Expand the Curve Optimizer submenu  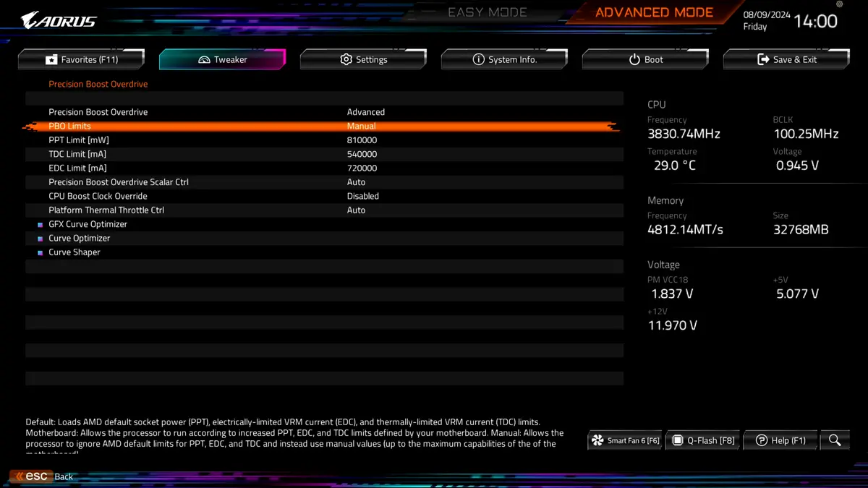click(x=80, y=238)
